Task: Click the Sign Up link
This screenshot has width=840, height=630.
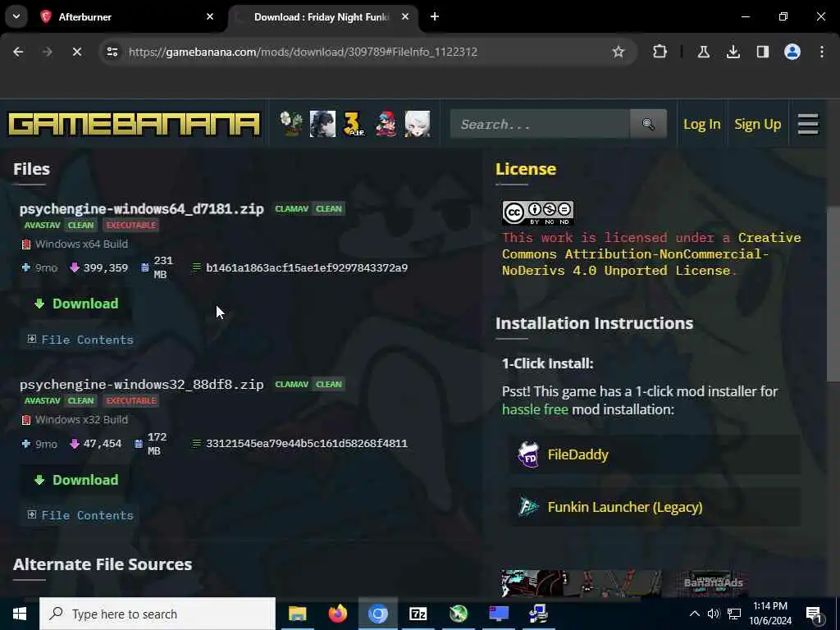Action: point(757,125)
